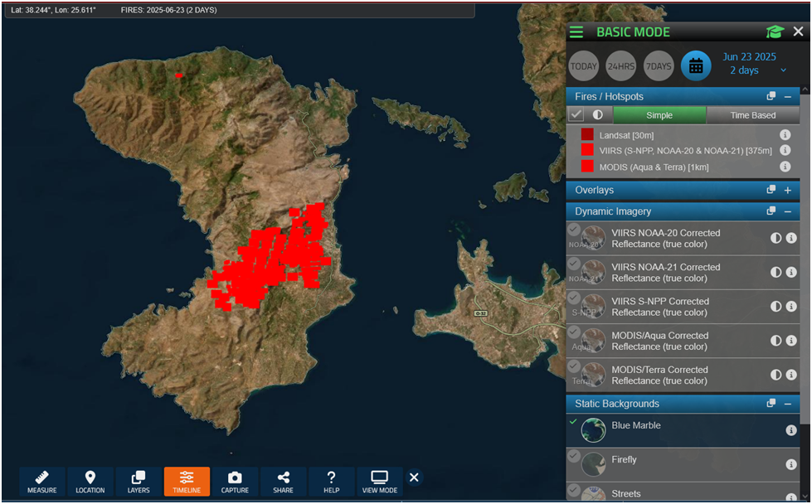Screen dimensions: 812x504
Task: Open the Share tool
Action: [283, 481]
